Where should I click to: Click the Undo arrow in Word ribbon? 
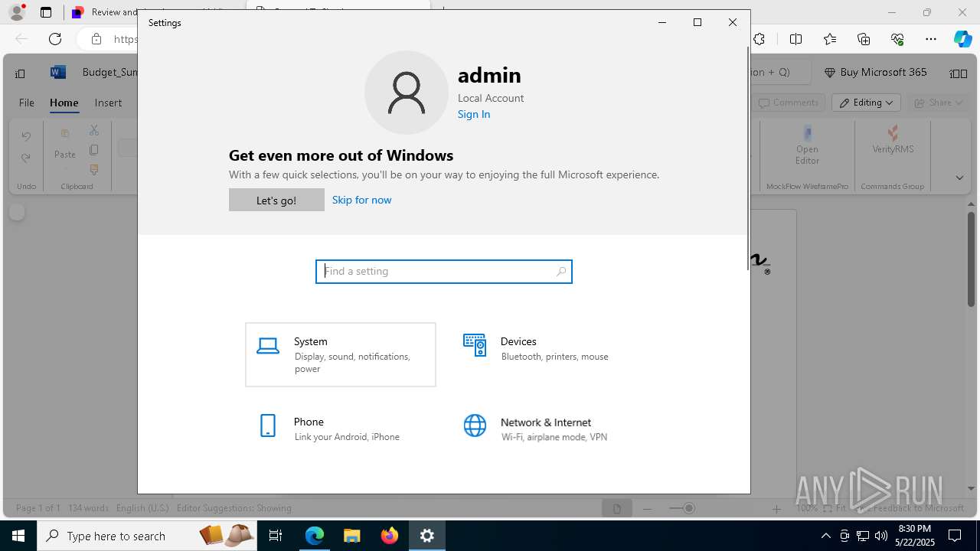[x=26, y=136]
